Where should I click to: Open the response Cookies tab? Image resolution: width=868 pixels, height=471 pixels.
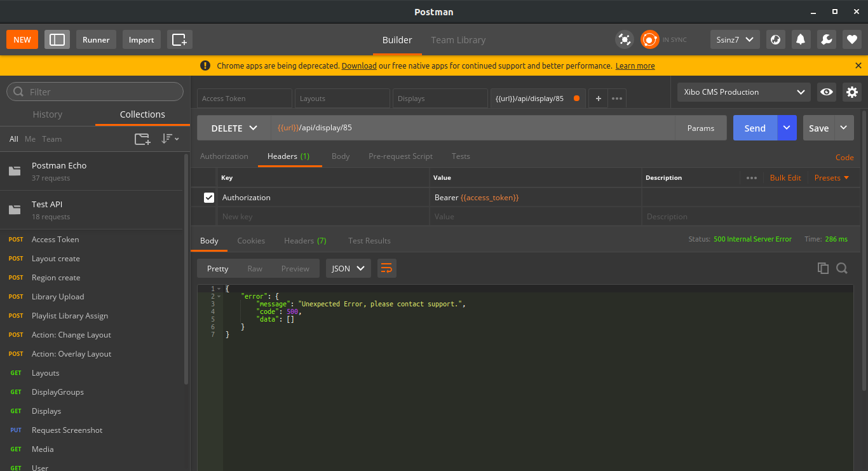251,240
